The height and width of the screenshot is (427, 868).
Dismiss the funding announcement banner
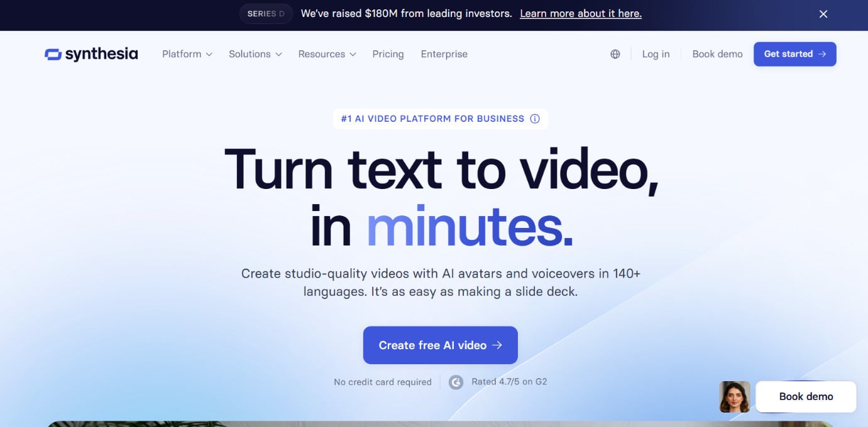coord(823,14)
